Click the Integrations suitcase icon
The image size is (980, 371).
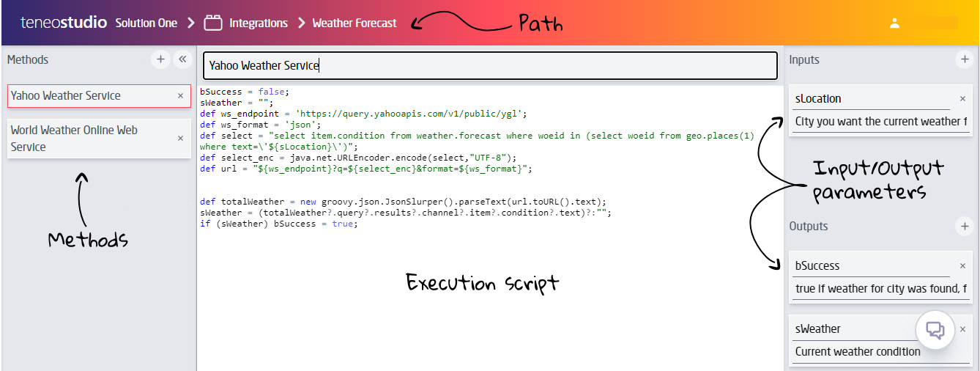(x=213, y=23)
